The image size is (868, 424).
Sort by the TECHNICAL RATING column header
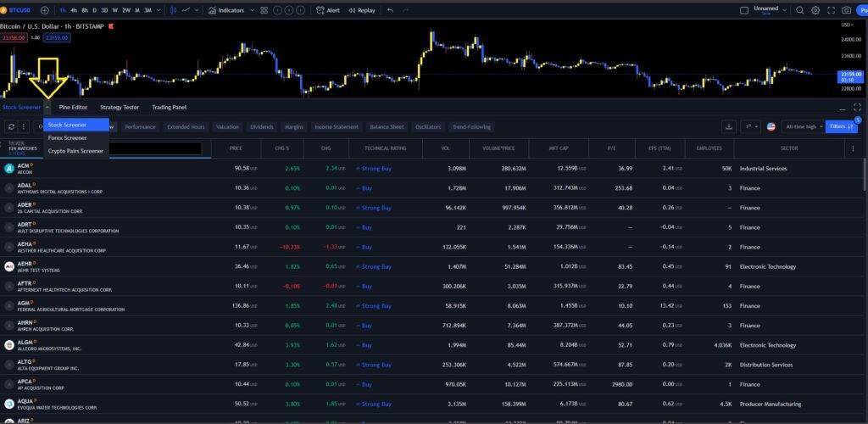coord(386,148)
